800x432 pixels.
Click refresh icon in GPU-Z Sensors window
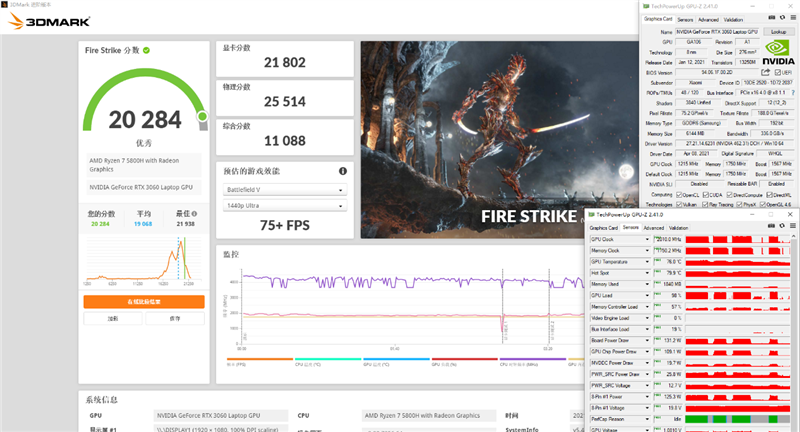coord(782,226)
